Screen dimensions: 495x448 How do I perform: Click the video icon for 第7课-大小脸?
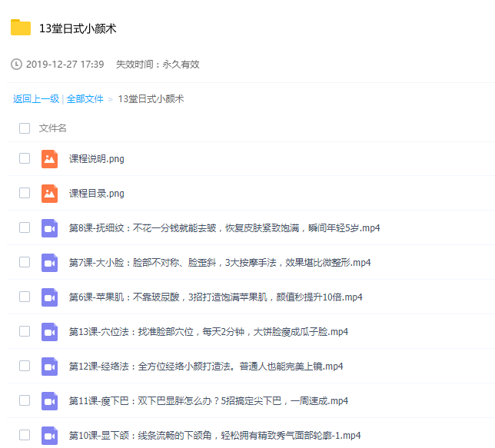point(49,263)
